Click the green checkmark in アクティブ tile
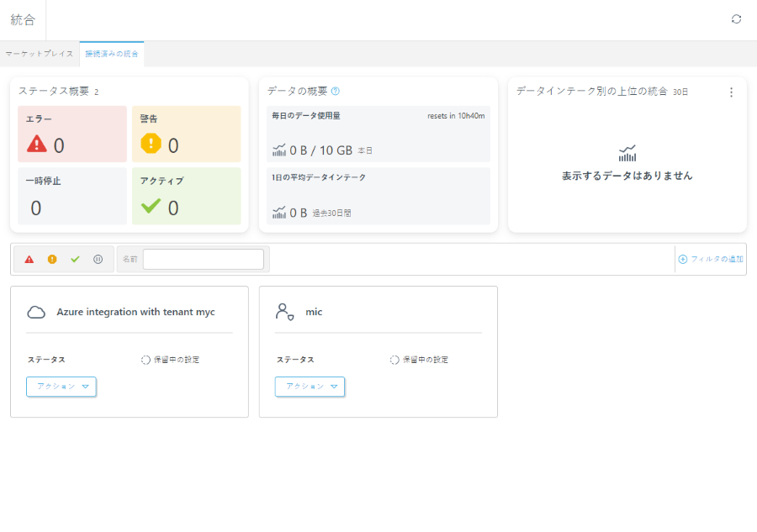The height and width of the screenshot is (532, 757). pos(151,206)
